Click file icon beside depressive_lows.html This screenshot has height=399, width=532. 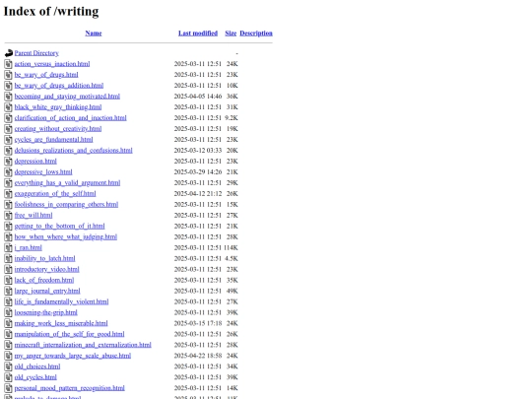point(9,172)
